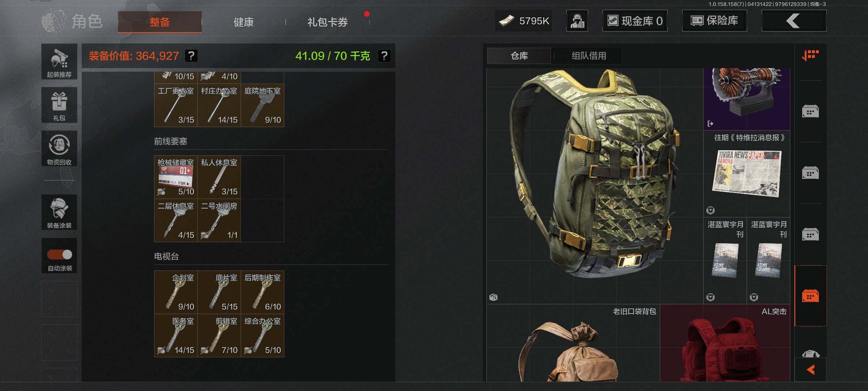868x391 pixels.
Task: Click the warehouse sort icon
Action: click(x=810, y=55)
